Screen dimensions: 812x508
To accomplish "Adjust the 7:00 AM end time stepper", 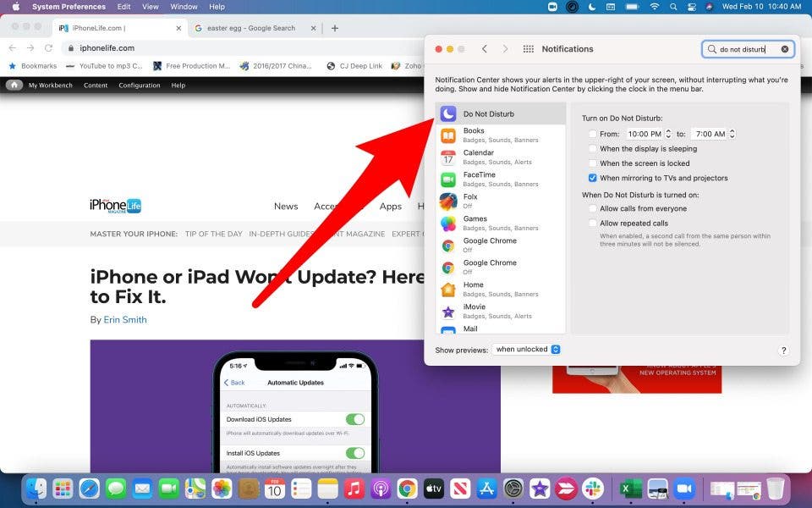I will pos(732,134).
